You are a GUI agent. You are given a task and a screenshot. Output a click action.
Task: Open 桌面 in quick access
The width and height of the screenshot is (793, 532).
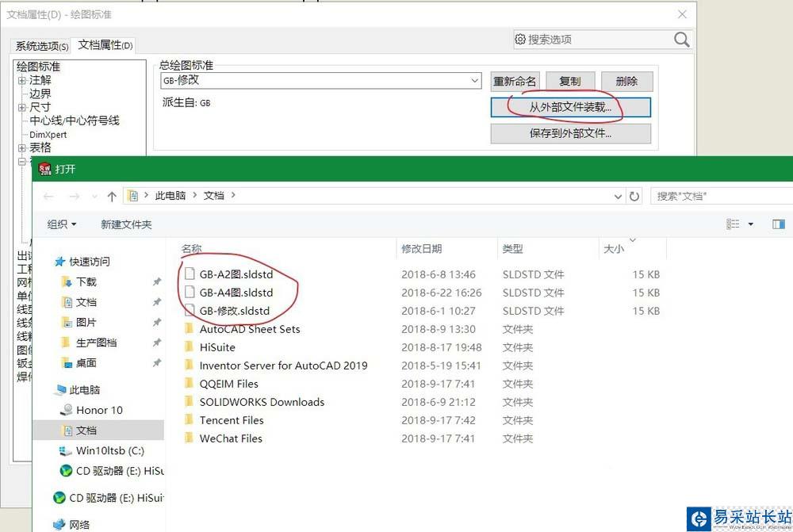click(x=86, y=362)
